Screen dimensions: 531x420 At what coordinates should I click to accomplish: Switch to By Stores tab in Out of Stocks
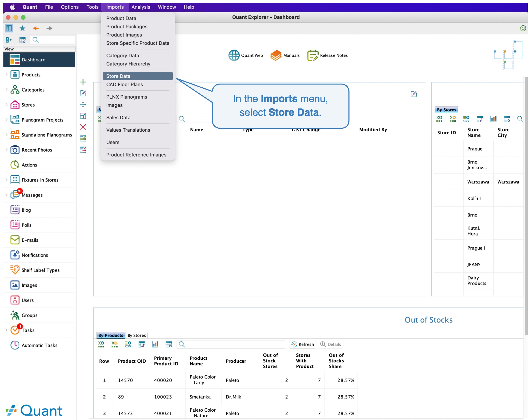point(137,335)
